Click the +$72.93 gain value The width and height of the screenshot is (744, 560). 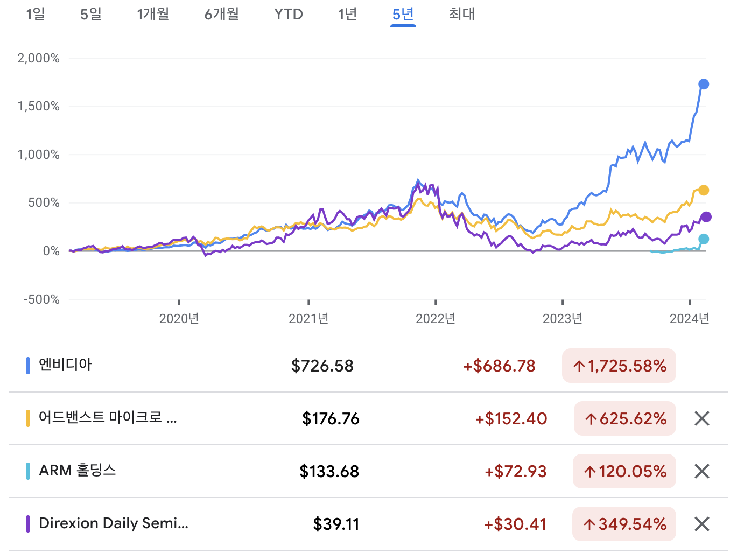click(x=516, y=472)
